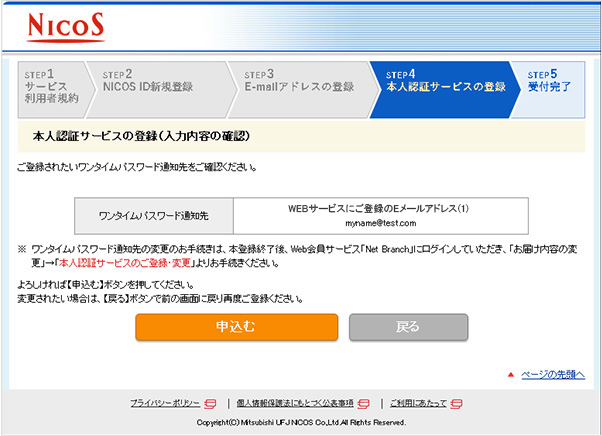Click the external-window icon beside プライバシーポリシー
Viewport: 602px width, 436px height.
pyautogui.click(x=210, y=403)
